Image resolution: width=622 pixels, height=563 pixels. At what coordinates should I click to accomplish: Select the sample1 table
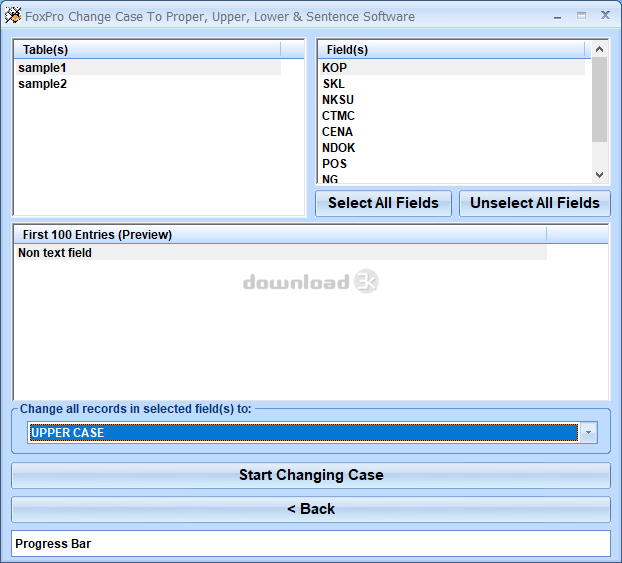tap(148, 68)
